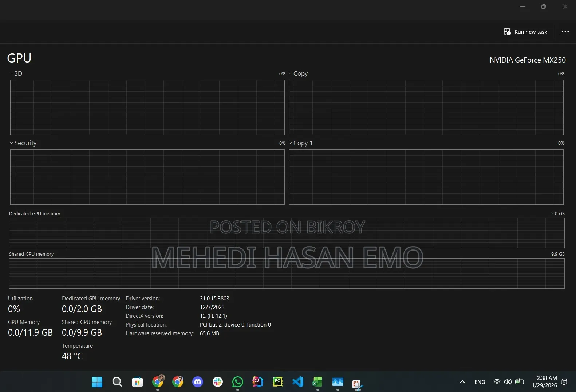Select driver version value 31.0.15.3803
This screenshot has width=576, height=392.
click(x=214, y=299)
